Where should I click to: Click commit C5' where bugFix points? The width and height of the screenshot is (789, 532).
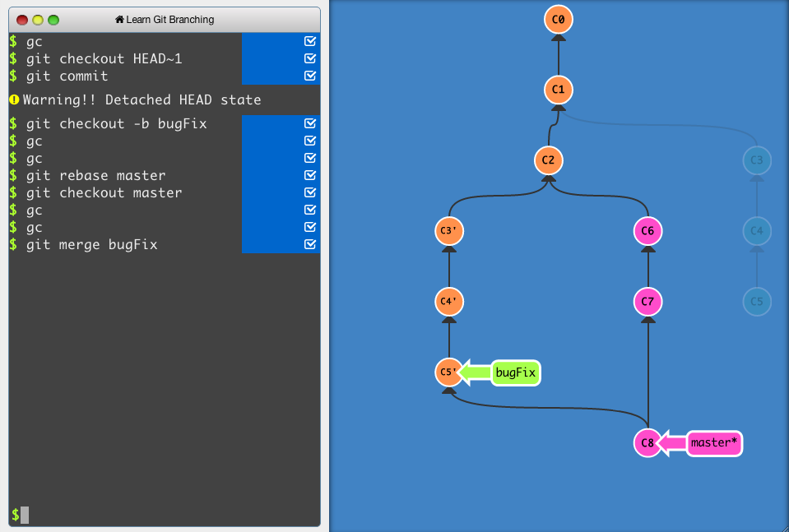(448, 372)
